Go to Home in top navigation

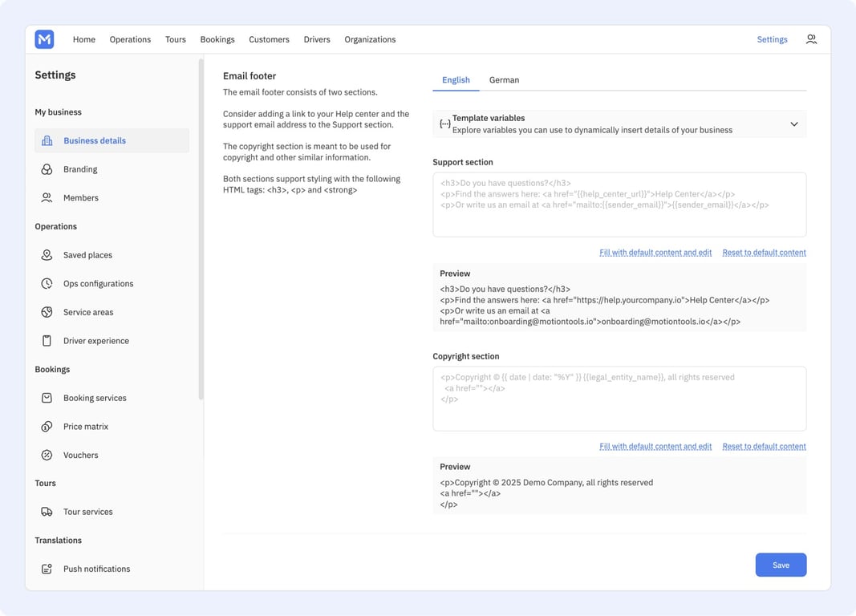(x=84, y=39)
